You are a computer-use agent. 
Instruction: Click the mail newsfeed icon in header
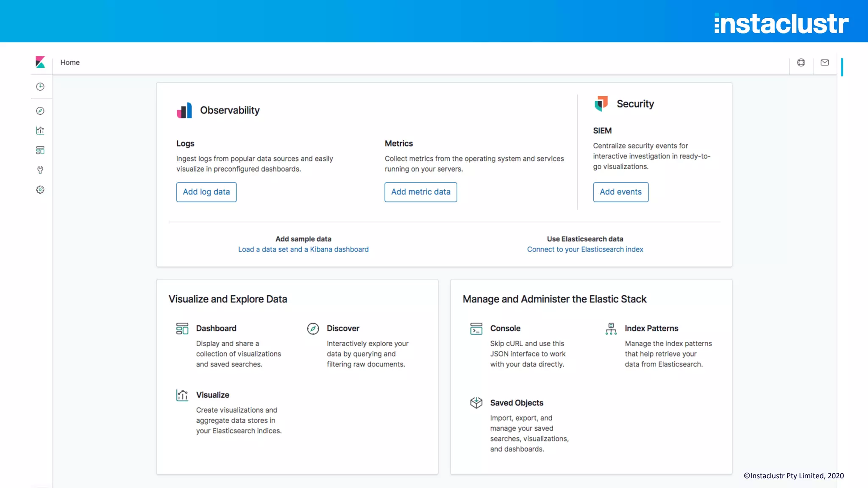pos(825,63)
